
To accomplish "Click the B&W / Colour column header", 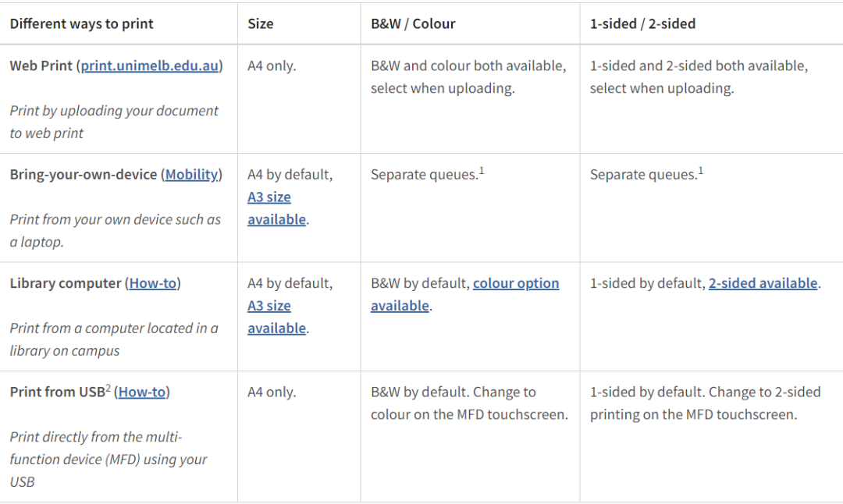I will click(x=413, y=23).
